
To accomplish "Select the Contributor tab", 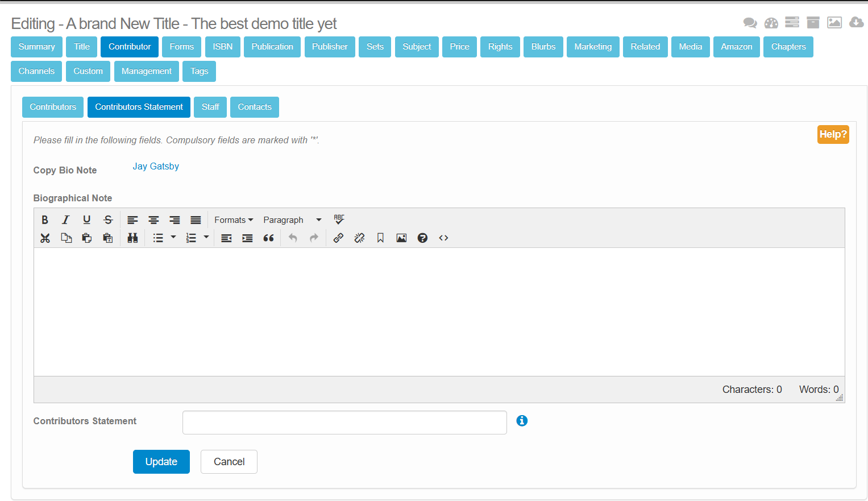I will 130,47.
